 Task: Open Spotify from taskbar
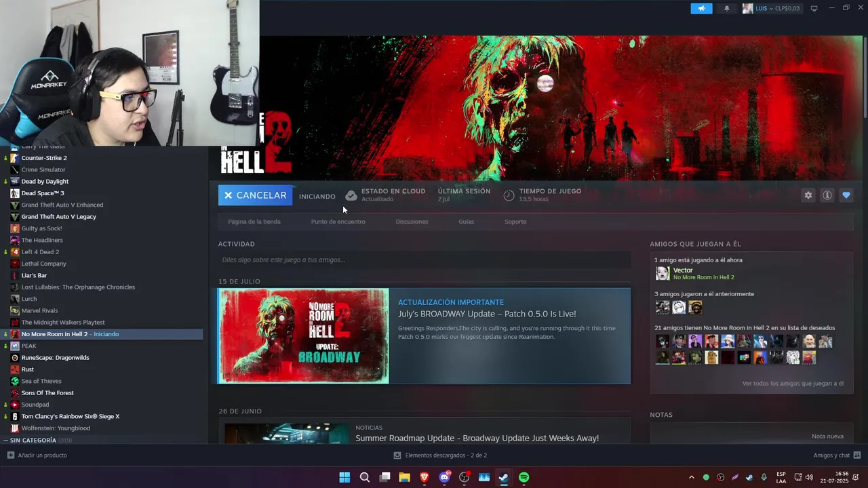coord(524,477)
